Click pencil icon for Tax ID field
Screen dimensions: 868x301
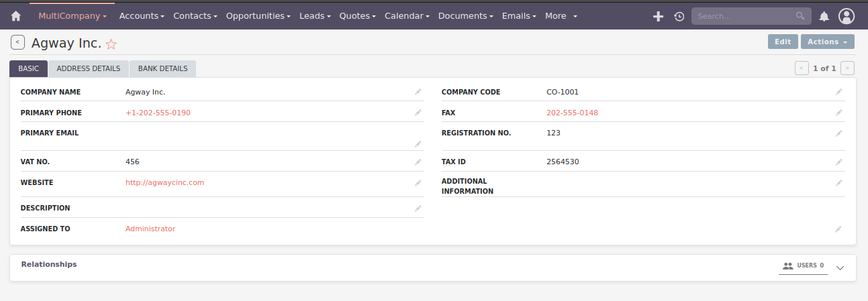tap(838, 162)
